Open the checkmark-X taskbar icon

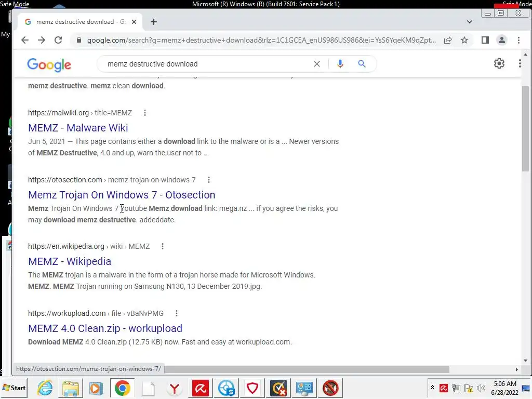[278, 388]
